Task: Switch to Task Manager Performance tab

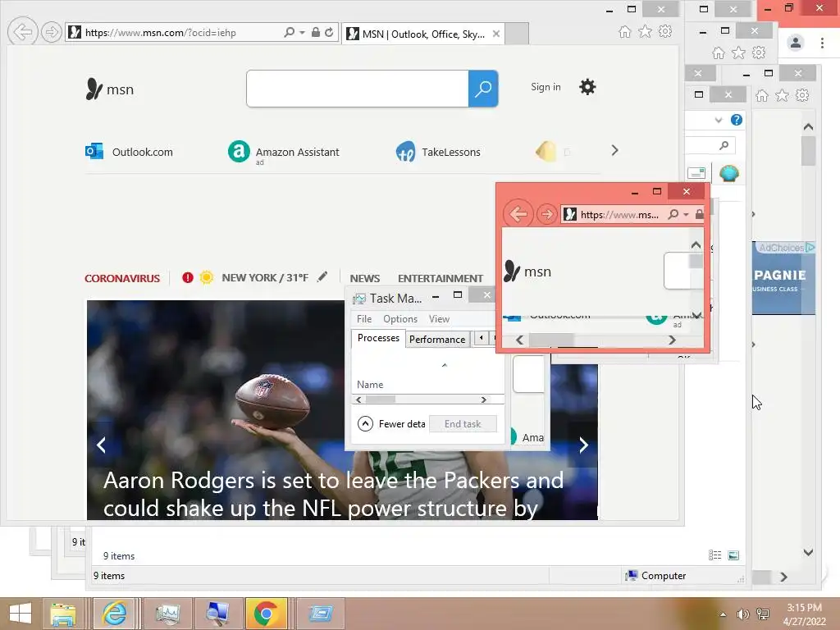Action: click(x=437, y=339)
